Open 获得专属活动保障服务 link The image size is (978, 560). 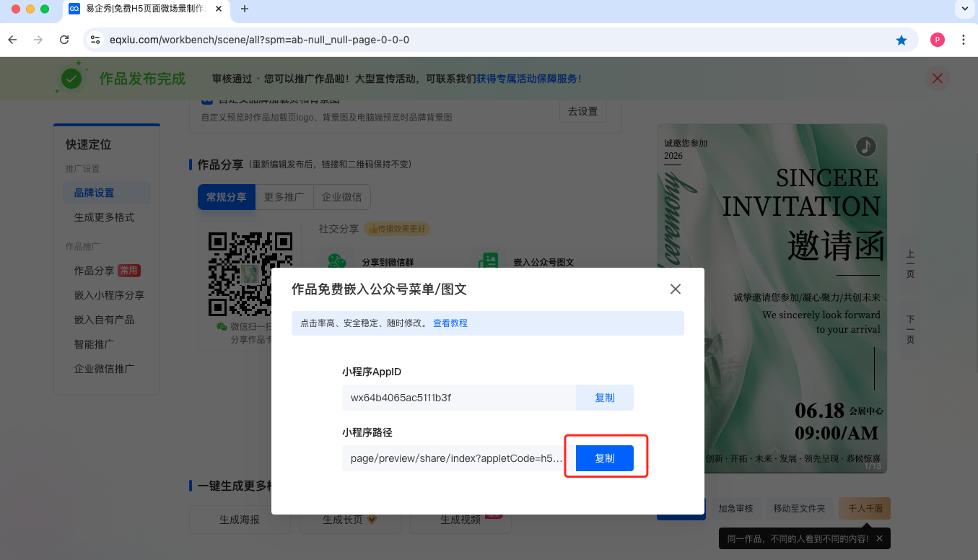pos(528,79)
